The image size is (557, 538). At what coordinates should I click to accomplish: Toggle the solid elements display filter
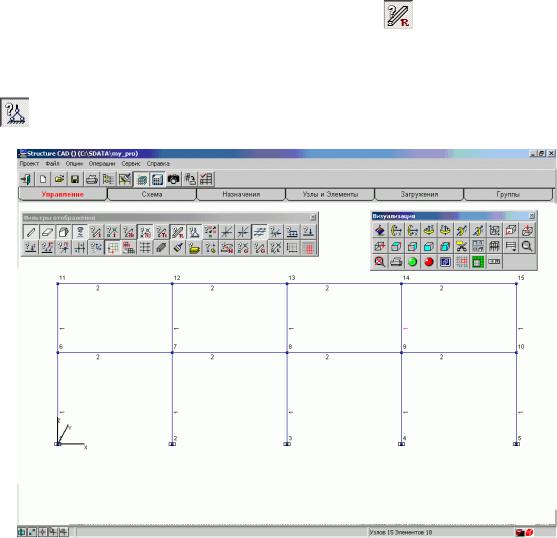tap(64, 232)
